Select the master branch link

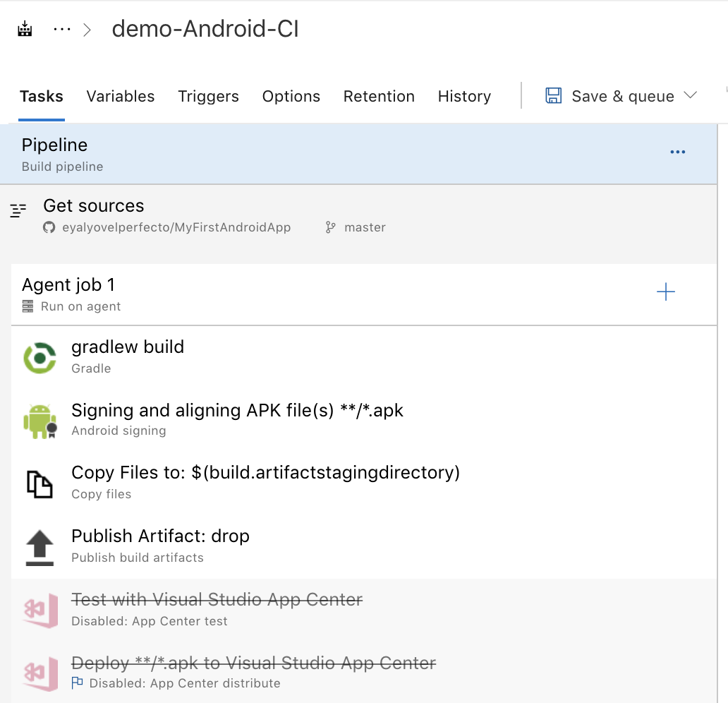[365, 227]
